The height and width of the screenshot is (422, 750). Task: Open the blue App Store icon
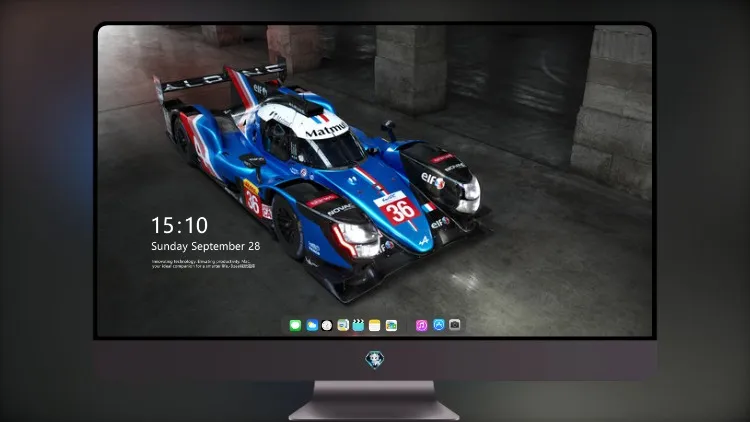439,325
